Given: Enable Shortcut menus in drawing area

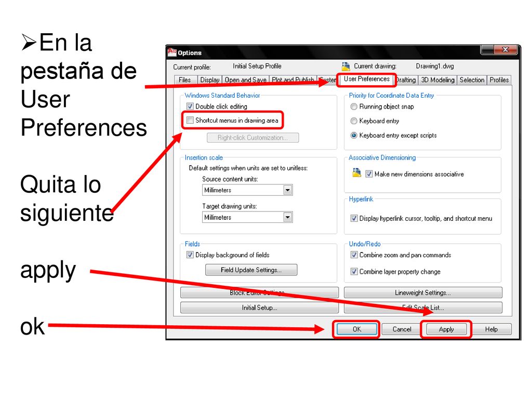Looking at the screenshot, I should 190,120.
